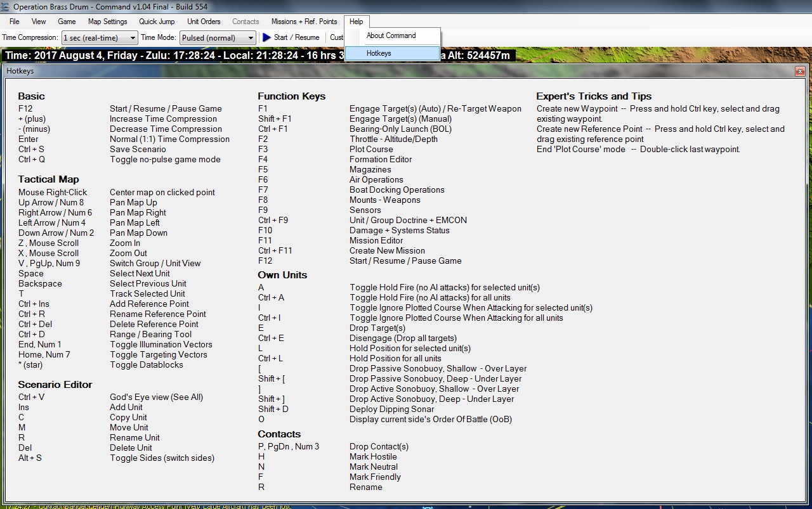Open the Quick Jump menu
This screenshot has width=812, height=509.
pos(157,22)
